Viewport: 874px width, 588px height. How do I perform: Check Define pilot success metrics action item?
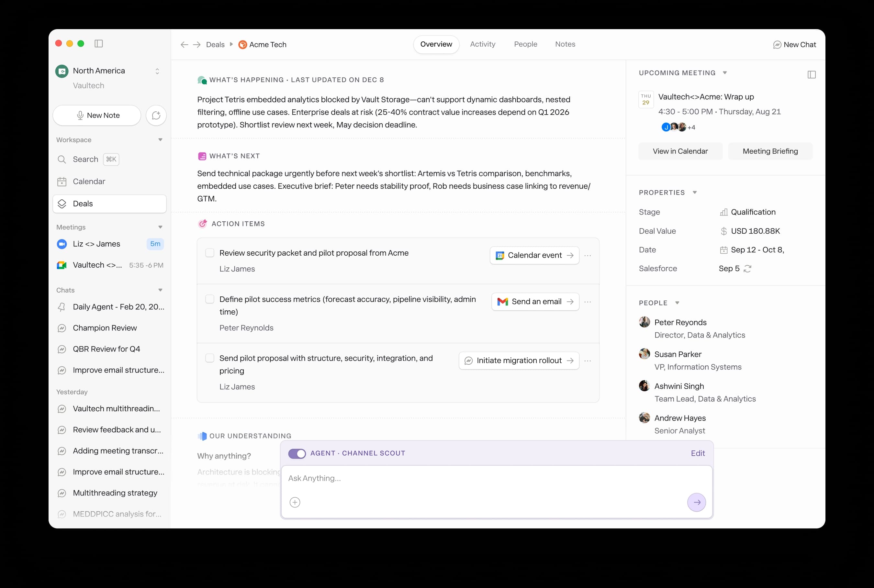(210, 299)
